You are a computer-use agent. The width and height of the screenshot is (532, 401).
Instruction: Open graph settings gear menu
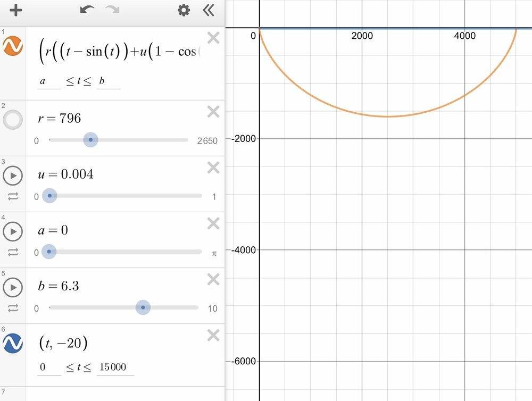pos(184,10)
